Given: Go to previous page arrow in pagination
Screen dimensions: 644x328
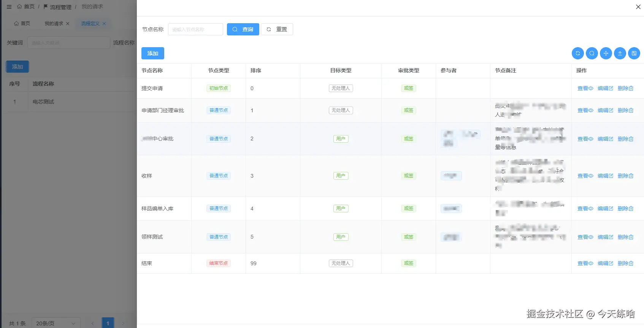Looking at the screenshot, I should [92, 323].
